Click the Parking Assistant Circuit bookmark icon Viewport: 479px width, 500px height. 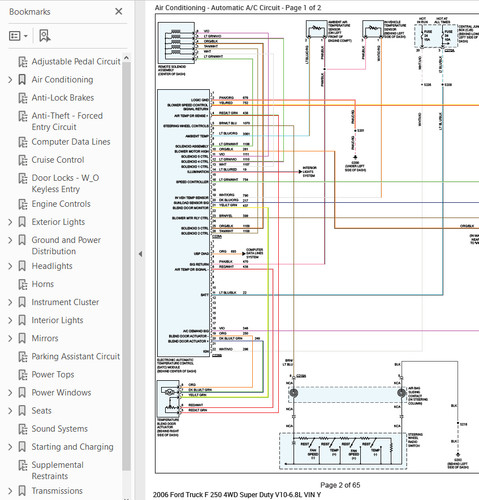pos(22,357)
